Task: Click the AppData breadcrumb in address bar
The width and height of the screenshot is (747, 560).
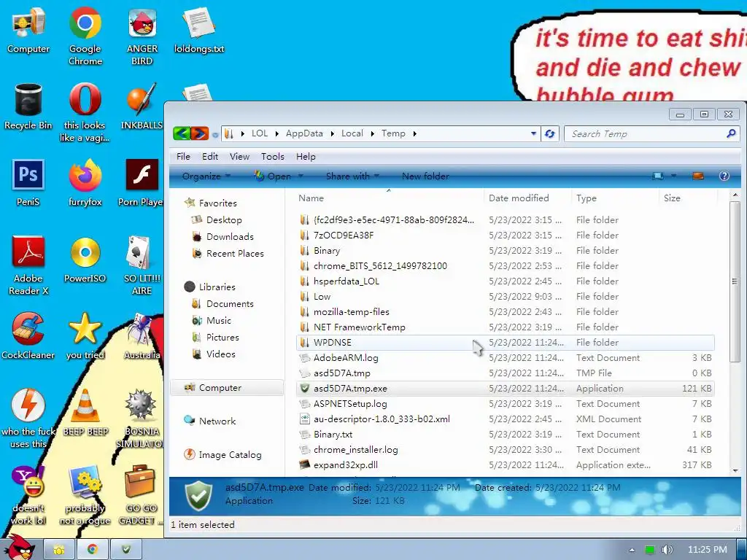Action: (304, 134)
